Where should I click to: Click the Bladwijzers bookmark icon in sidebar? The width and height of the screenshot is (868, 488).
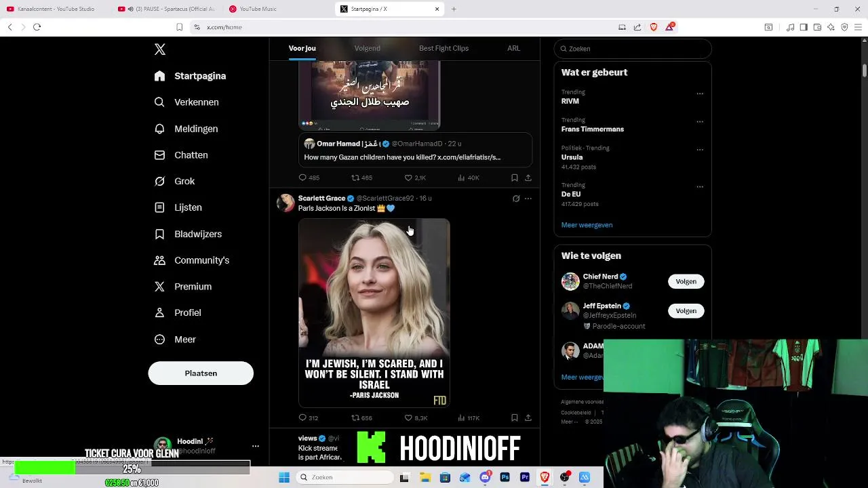tap(159, 234)
